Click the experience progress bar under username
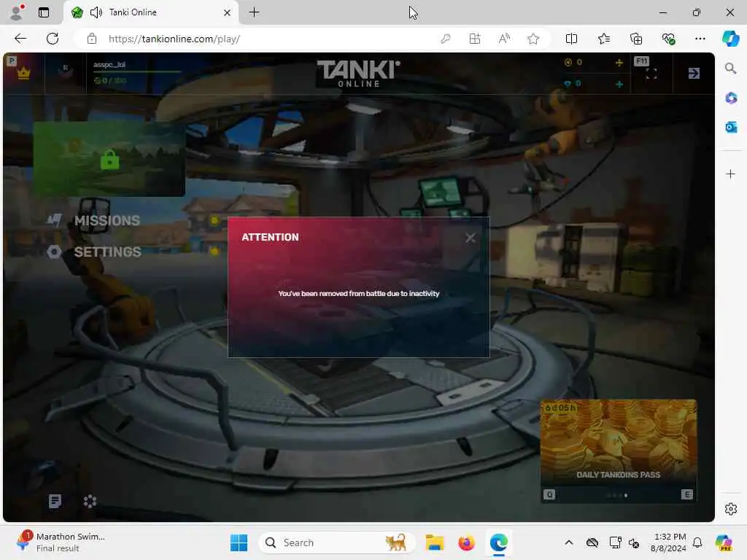Screen dimensions: 747x560 pyautogui.click(x=137, y=72)
